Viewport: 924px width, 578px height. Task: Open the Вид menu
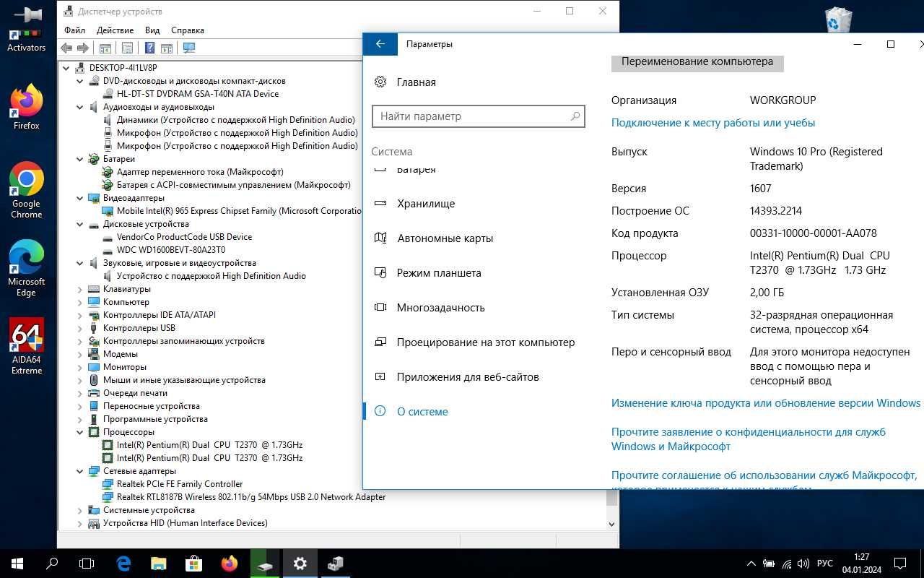[152, 30]
